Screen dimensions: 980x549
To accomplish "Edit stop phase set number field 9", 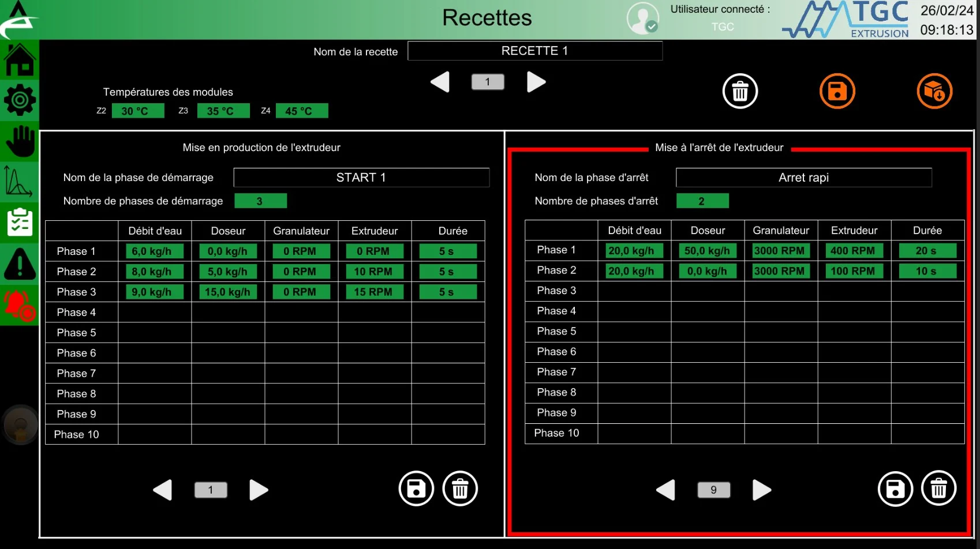I will click(714, 490).
